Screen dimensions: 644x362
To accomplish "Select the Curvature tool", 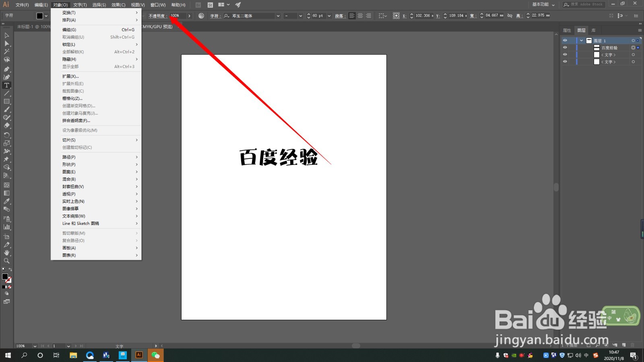I will click(6, 77).
